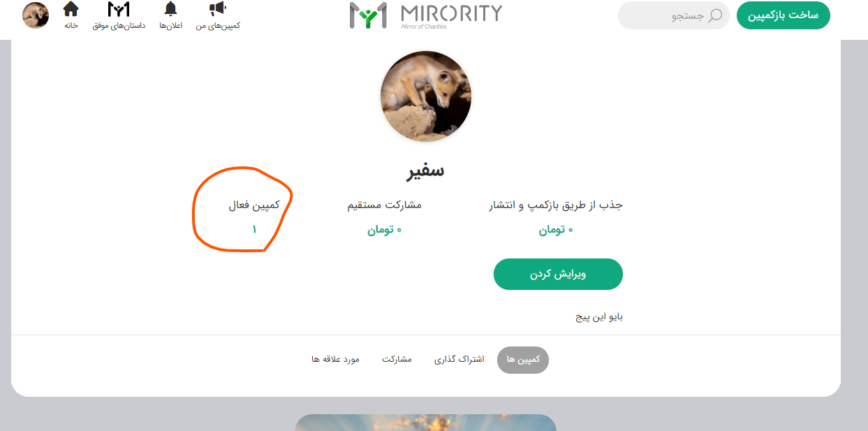This screenshot has height=431, width=868.
Task: Switch to the مشارکت tab
Action: (x=397, y=359)
